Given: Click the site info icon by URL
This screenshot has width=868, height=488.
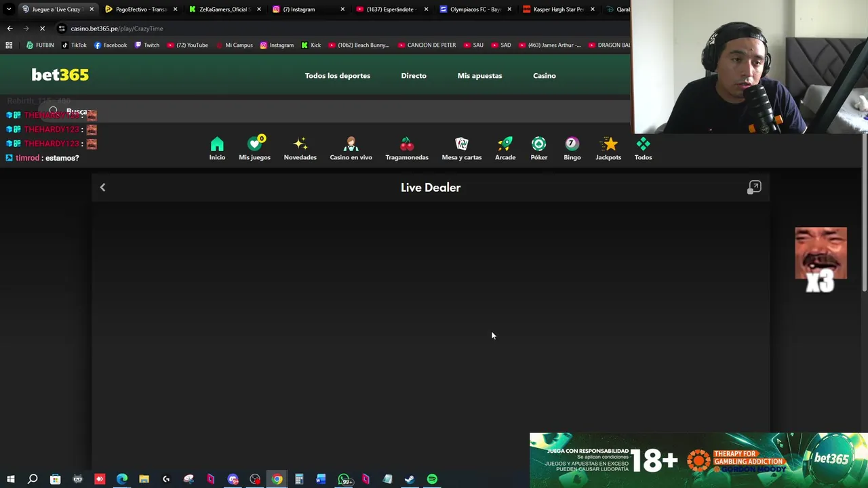Looking at the screenshot, I should [62, 28].
